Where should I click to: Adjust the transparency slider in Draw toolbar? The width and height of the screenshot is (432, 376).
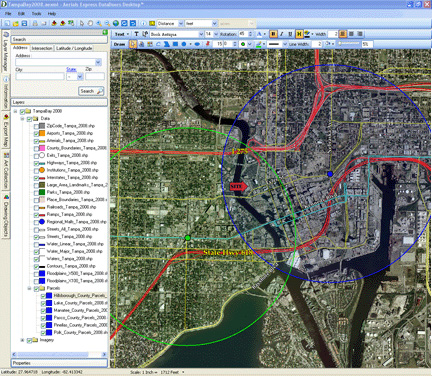[x=349, y=44]
